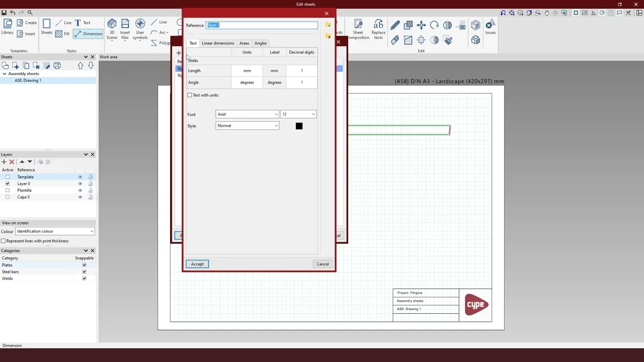
Task: Select the Move tool in Edit group
Action: click(x=421, y=25)
